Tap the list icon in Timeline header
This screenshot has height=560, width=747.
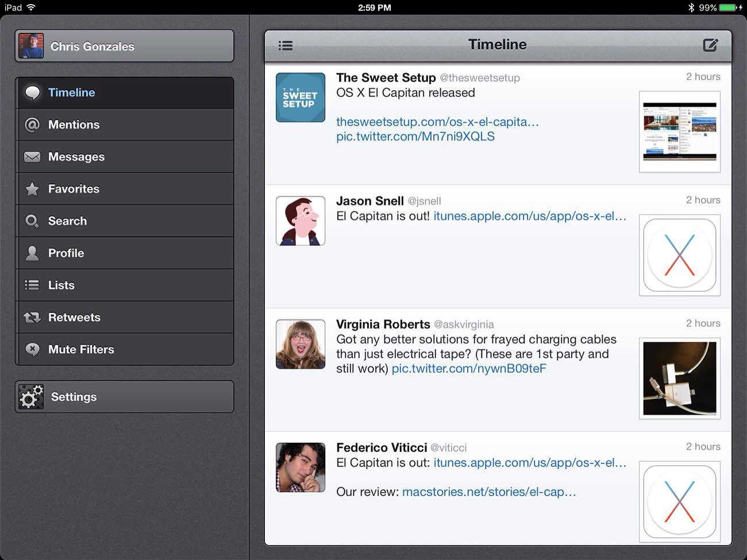(286, 45)
